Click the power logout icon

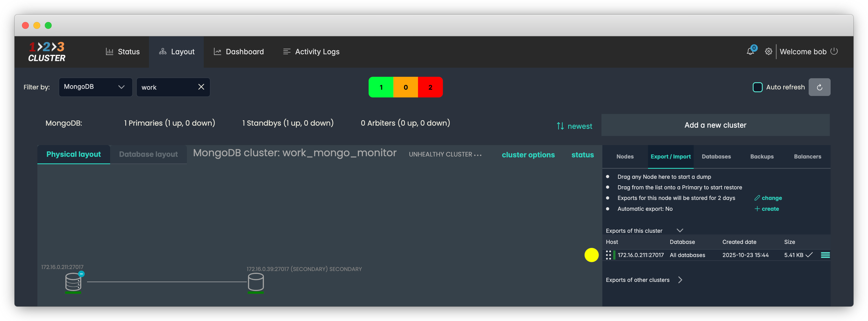coord(834,51)
